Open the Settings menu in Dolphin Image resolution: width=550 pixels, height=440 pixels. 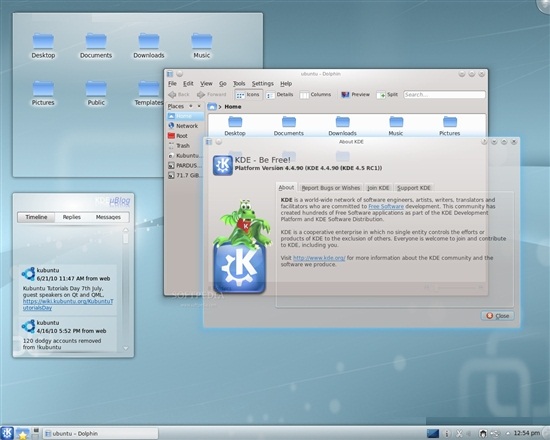[x=262, y=84]
